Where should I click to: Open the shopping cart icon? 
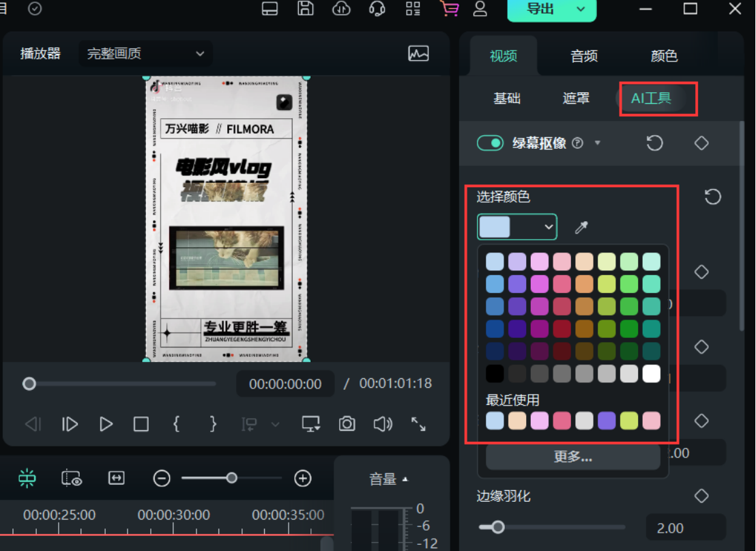tap(450, 8)
